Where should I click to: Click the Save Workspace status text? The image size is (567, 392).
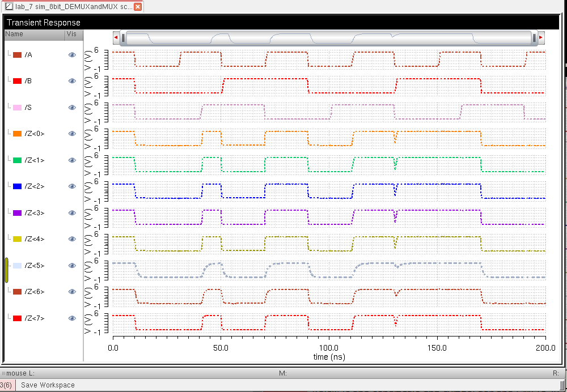point(48,385)
